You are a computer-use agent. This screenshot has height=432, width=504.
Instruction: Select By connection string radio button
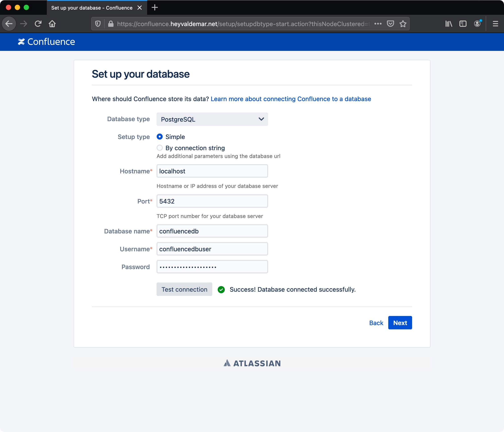point(159,148)
